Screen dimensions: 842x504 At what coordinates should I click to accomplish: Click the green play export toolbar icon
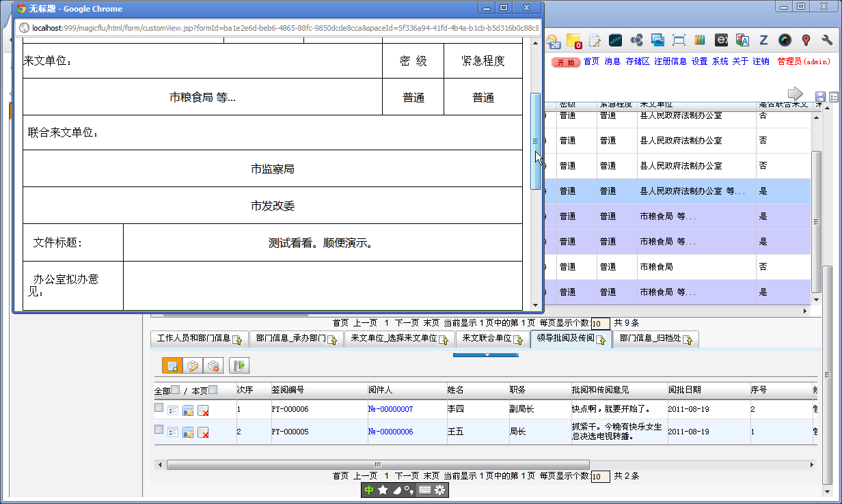coord(239,365)
